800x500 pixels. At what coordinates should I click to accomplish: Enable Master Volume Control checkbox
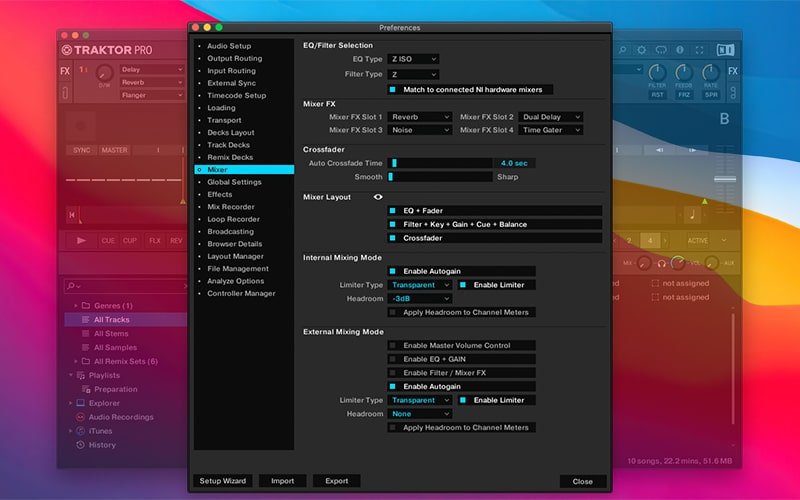pyautogui.click(x=393, y=345)
